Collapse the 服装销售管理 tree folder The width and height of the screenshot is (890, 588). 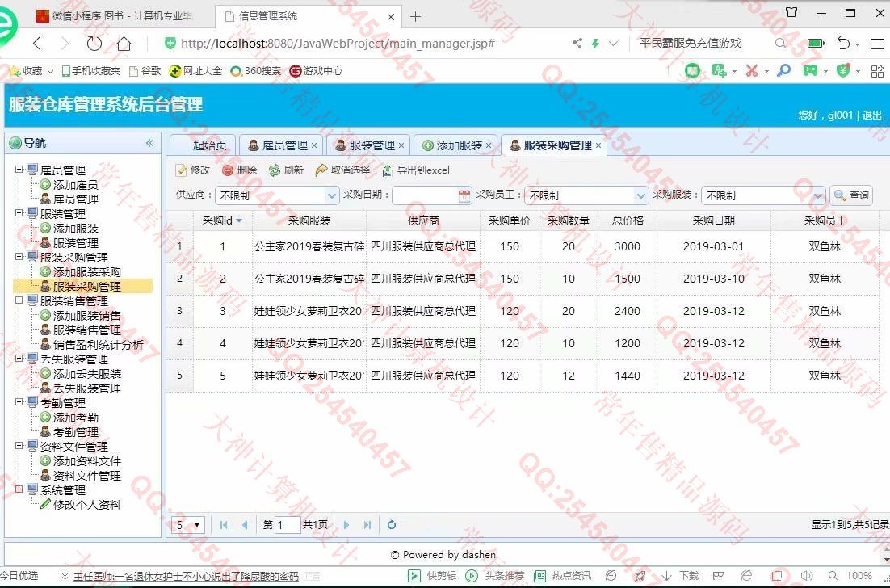(x=19, y=300)
